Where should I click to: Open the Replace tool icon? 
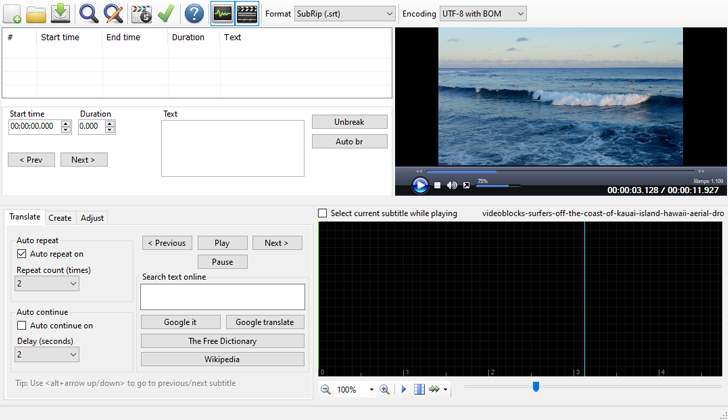tap(114, 14)
